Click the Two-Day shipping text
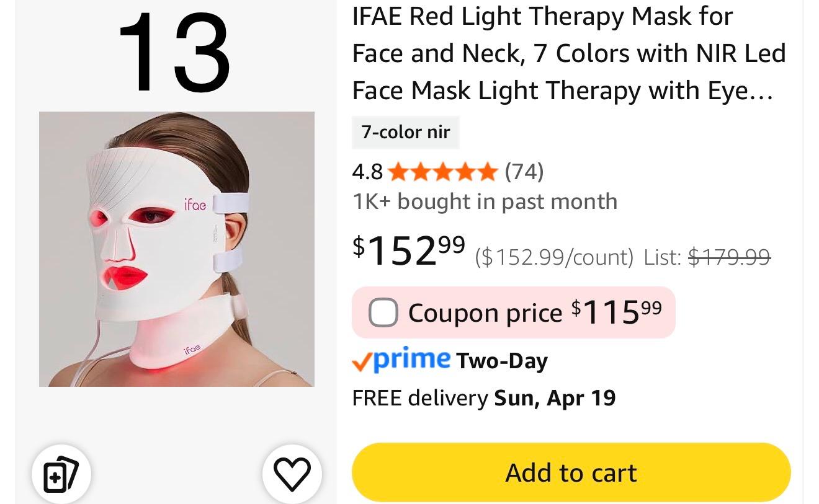 [502, 361]
